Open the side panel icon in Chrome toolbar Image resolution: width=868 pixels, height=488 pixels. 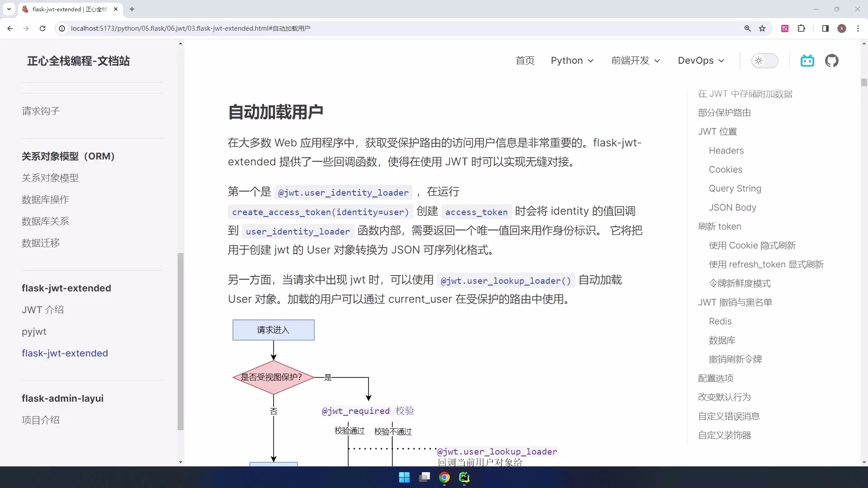[825, 28]
